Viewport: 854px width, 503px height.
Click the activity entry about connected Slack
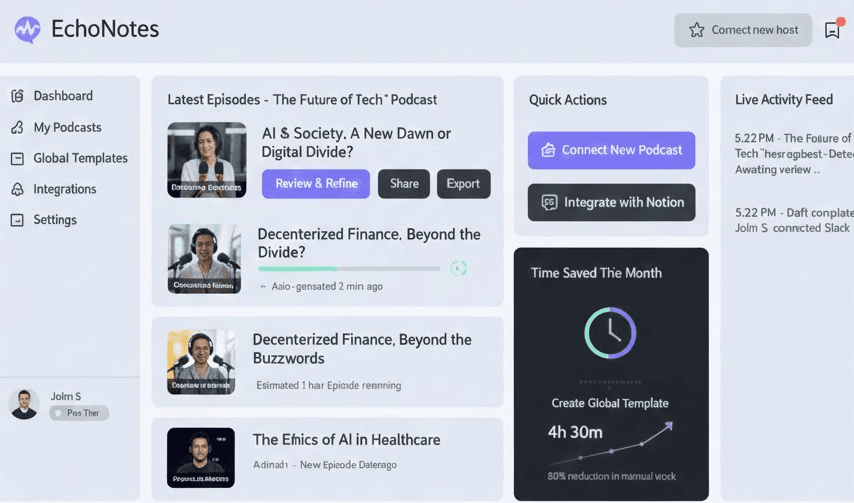tap(794, 220)
